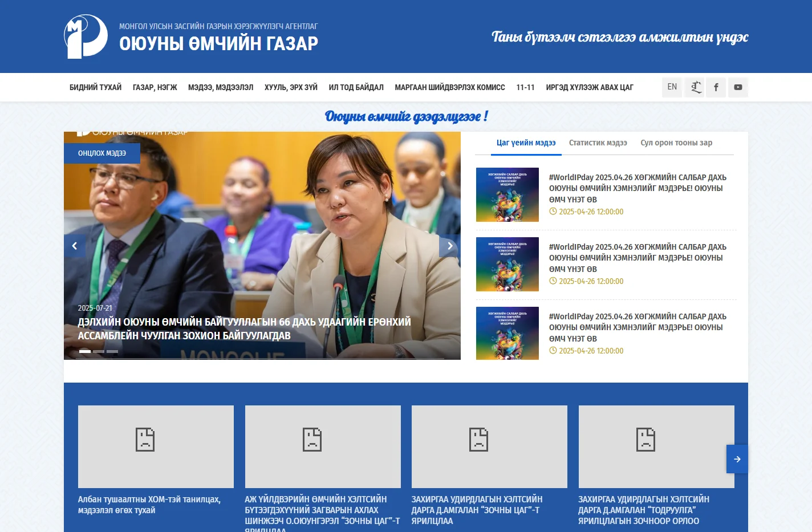Select the Статистик мэдээ tab

click(598, 143)
